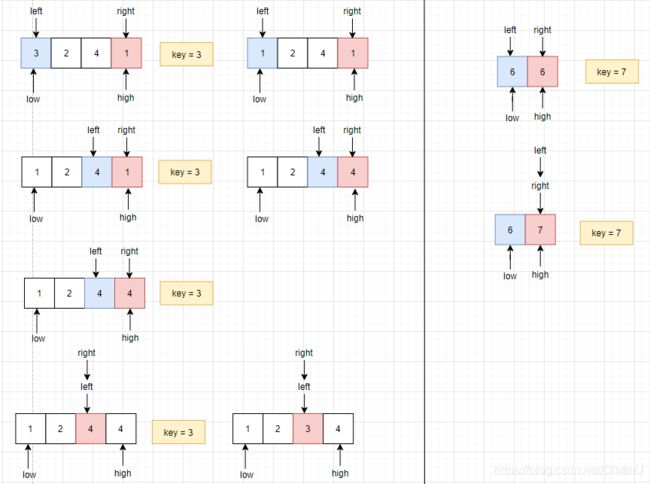Image resolution: width=650 pixels, height=484 pixels.
Task: Click the "low" label under the 1 2 3 4 array
Action: pyautogui.click(x=246, y=474)
